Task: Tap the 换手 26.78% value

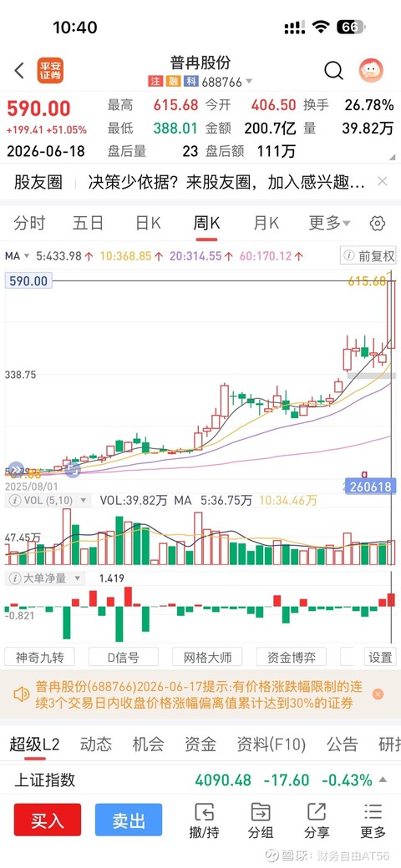Action: (x=369, y=104)
